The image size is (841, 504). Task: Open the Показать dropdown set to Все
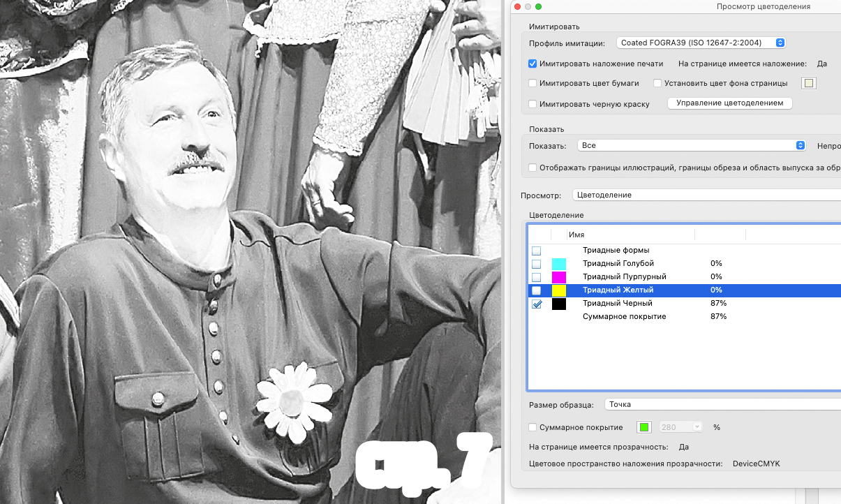click(x=692, y=145)
